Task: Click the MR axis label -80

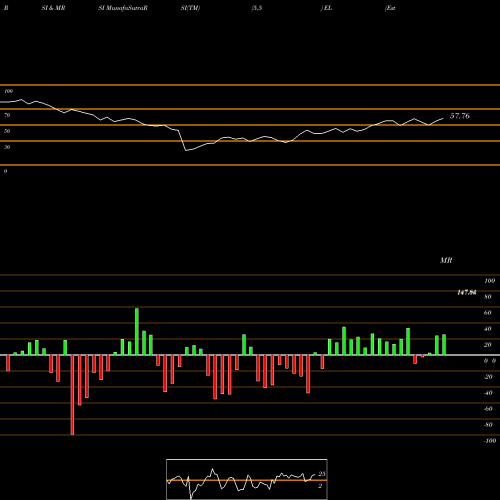Action: pyautogui.click(x=488, y=425)
